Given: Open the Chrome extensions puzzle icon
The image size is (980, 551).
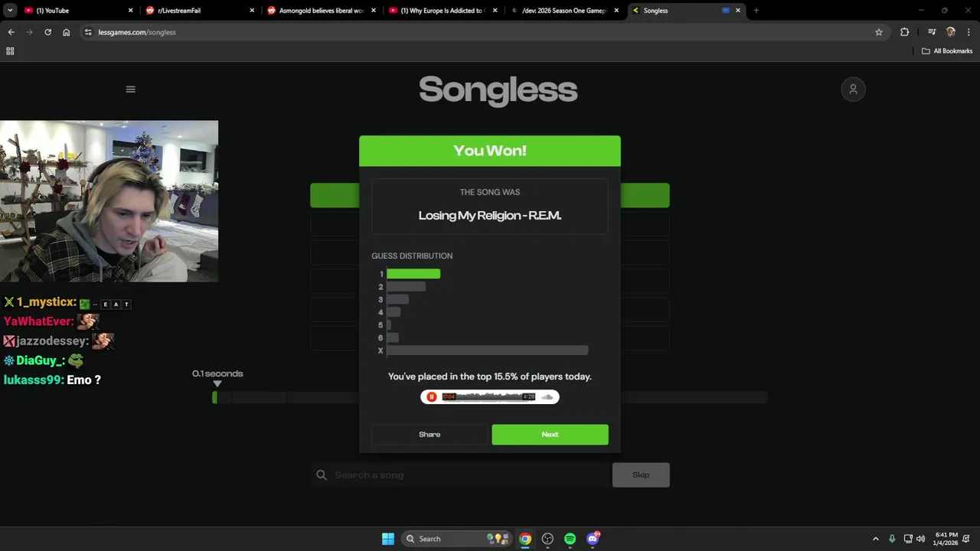Looking at the screenshot, I should (x=905, y=32).
